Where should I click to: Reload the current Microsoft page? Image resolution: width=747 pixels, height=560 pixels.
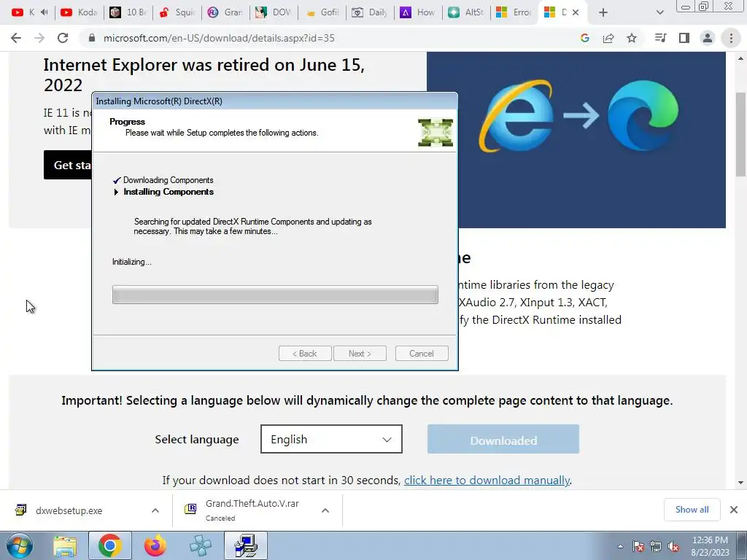click(63, 38)
